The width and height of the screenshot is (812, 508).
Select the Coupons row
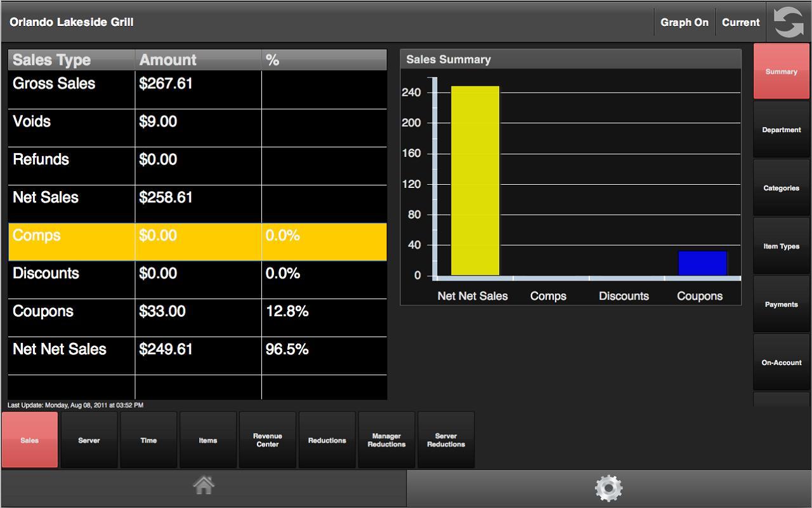(x=197, y=317)
